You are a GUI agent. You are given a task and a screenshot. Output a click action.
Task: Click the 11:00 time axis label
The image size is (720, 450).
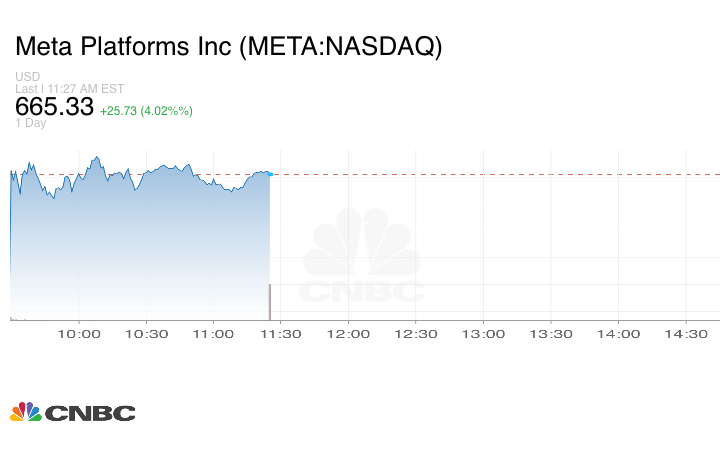pyautogui.click(x=213, y=334)
